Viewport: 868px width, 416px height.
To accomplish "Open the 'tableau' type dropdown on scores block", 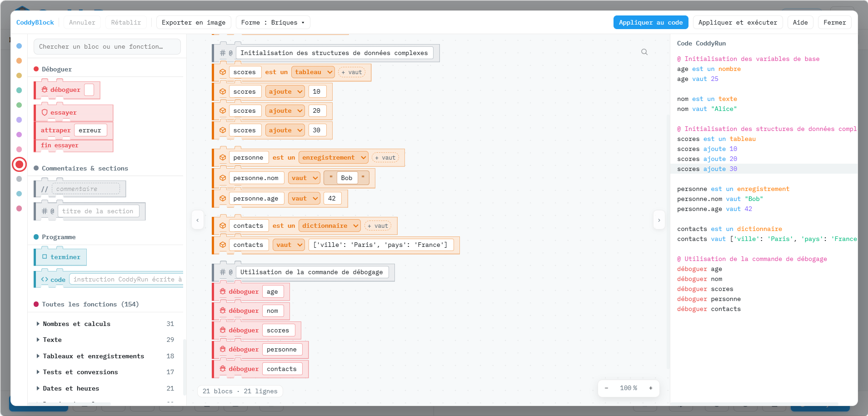I will click(313, 72).
